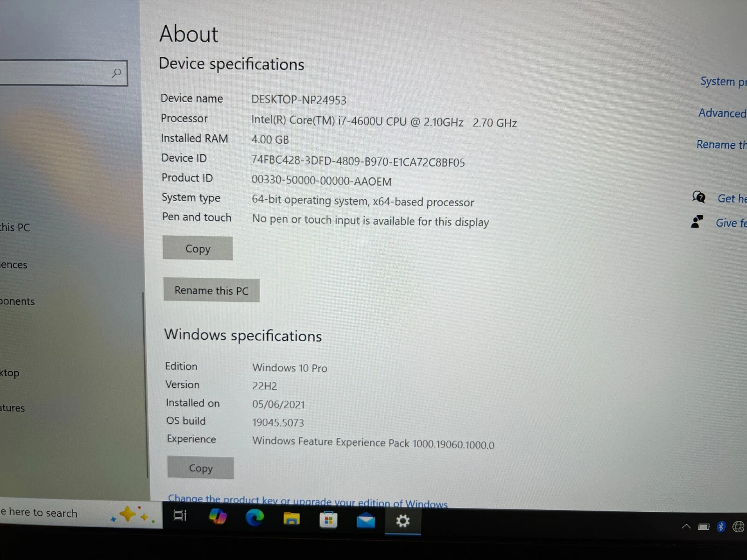Screen dimensions: 747x560
Task: Open the Mail app from the taskbar
Action: [366, 520]
